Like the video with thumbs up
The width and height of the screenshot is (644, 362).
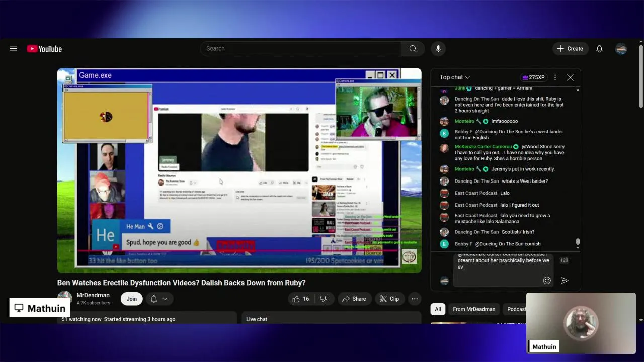[301, 299]
